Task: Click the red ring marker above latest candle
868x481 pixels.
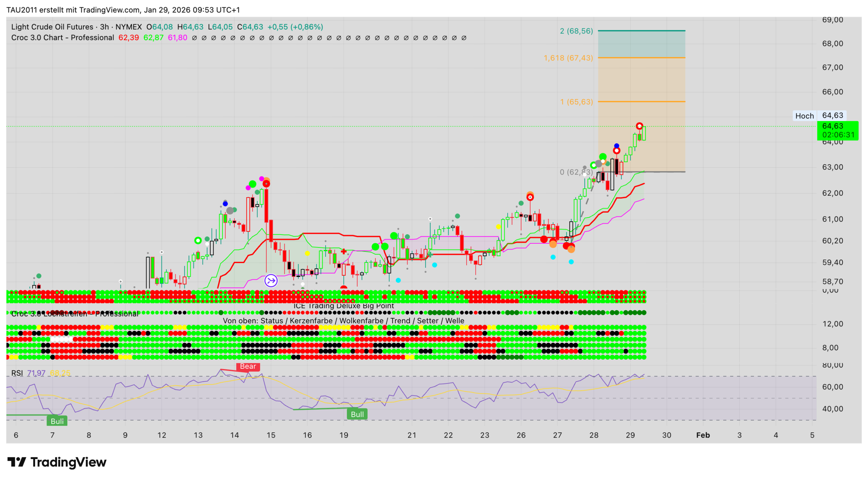Action: coord(639,126)
